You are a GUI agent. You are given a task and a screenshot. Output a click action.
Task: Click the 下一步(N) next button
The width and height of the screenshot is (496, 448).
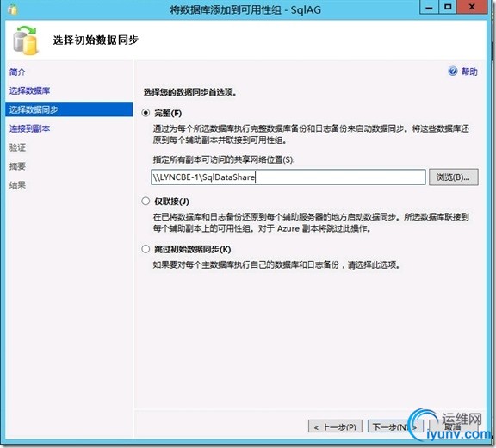click(x=395, y=427)
